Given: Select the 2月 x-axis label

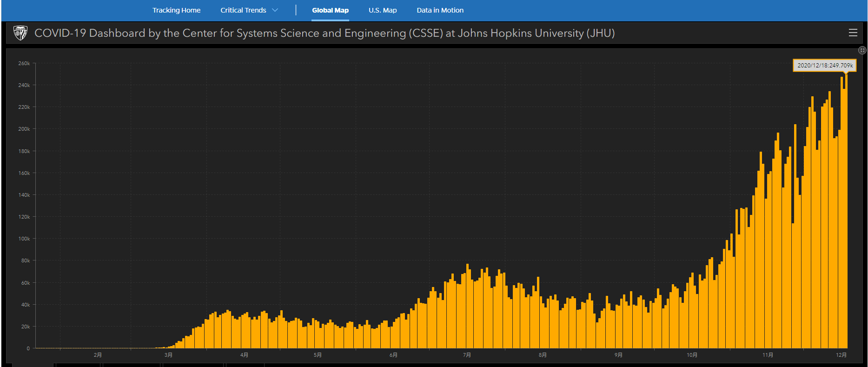Looking at the screenshot, I should [x=98, y=355].
